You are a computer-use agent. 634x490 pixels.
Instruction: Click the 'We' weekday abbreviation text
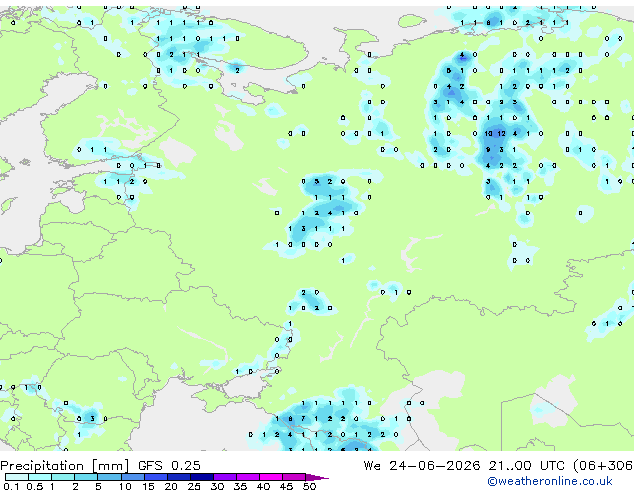pos(372,466)
